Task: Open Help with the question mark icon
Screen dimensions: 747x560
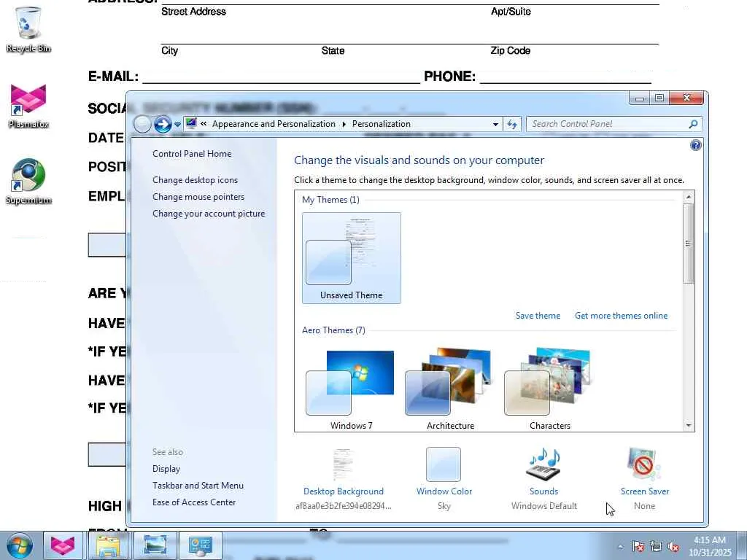Action: 695,145
